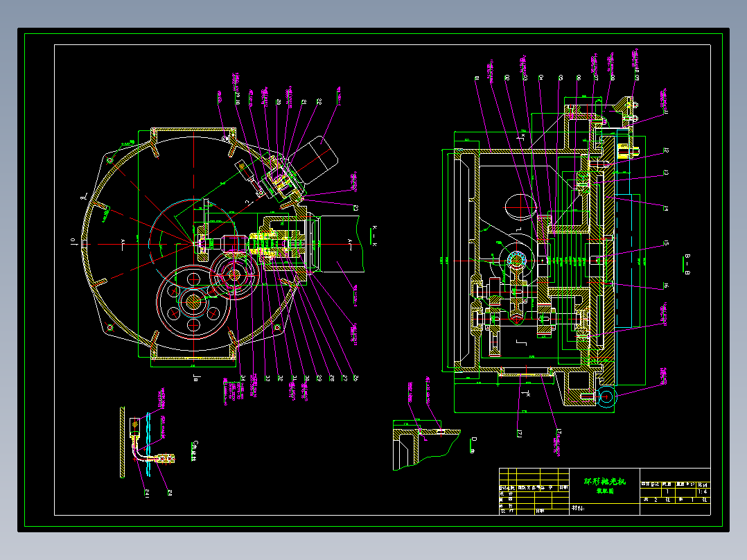The image size is (747, 560).
Task: Click part callout number 12 right of B-B view
Action: pos(666,150)
